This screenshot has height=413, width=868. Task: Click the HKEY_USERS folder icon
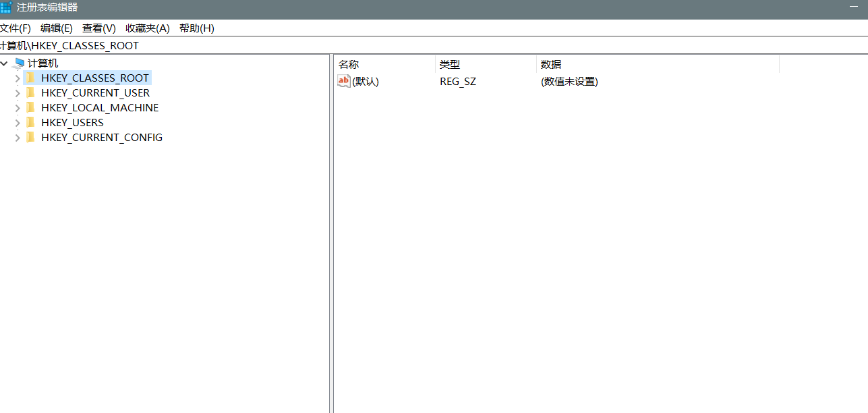coord(30,122)
